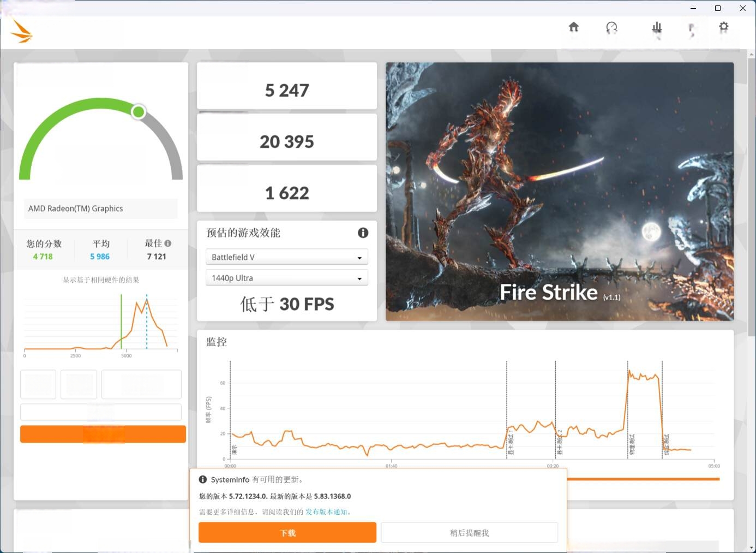The image size is (756, 553).
Task: Open the Options gear icon
Action: pyautogui.click(x=723, y=27)
